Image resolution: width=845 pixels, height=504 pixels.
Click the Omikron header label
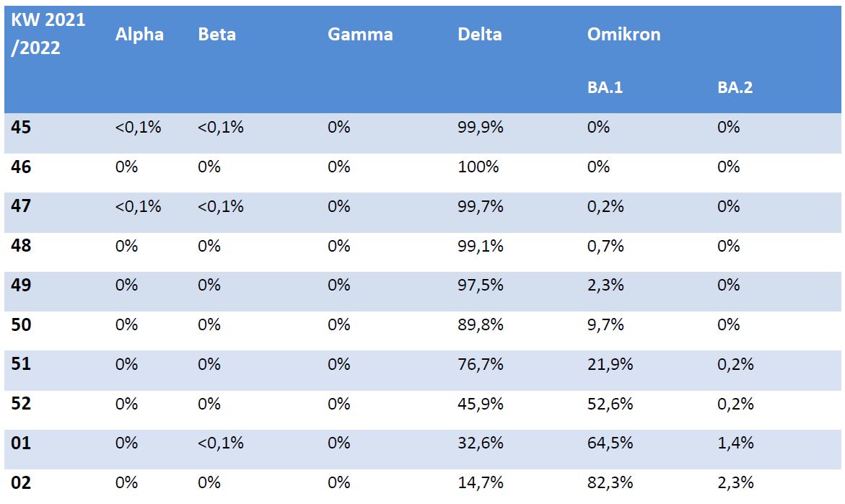pos(623,35)
